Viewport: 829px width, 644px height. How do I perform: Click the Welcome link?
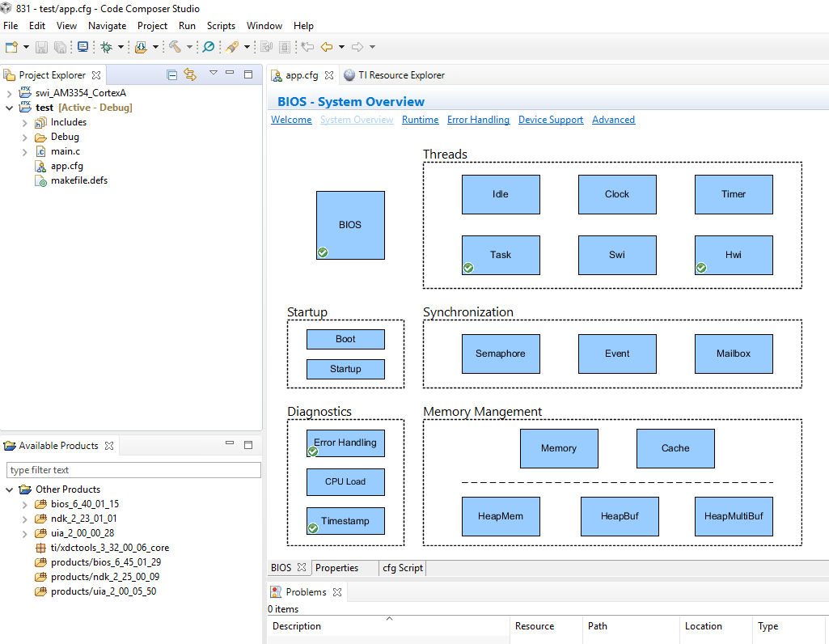(x=291, y=120)
